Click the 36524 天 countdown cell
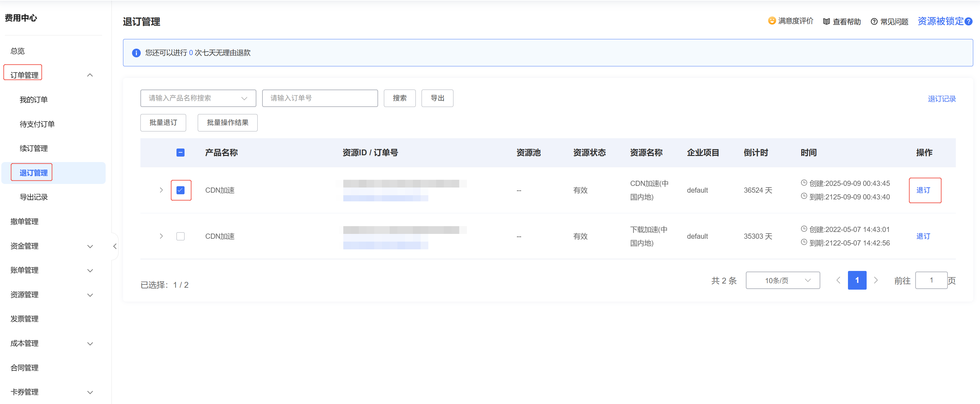This screenshot has height=404, width=980. tap(758, 190)
